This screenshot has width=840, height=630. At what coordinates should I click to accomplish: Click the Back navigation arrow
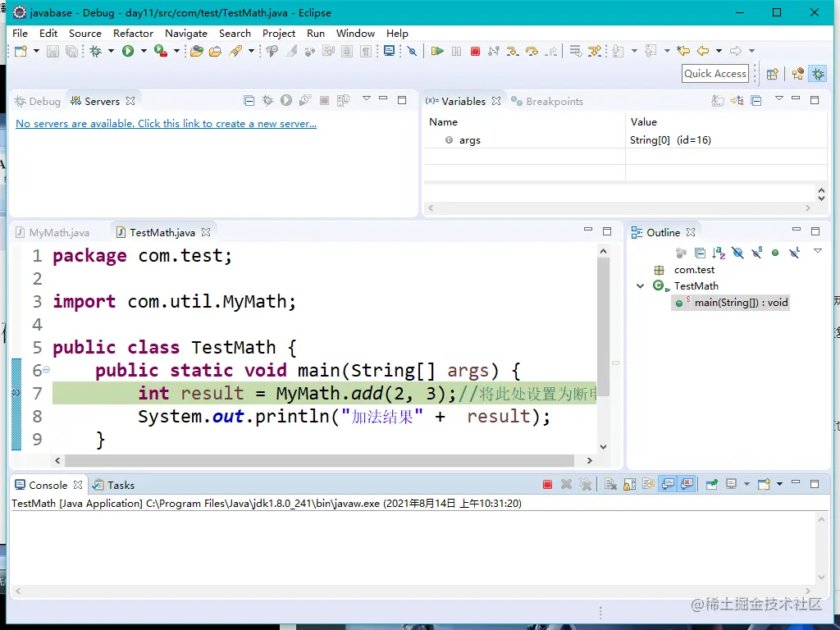703,51
